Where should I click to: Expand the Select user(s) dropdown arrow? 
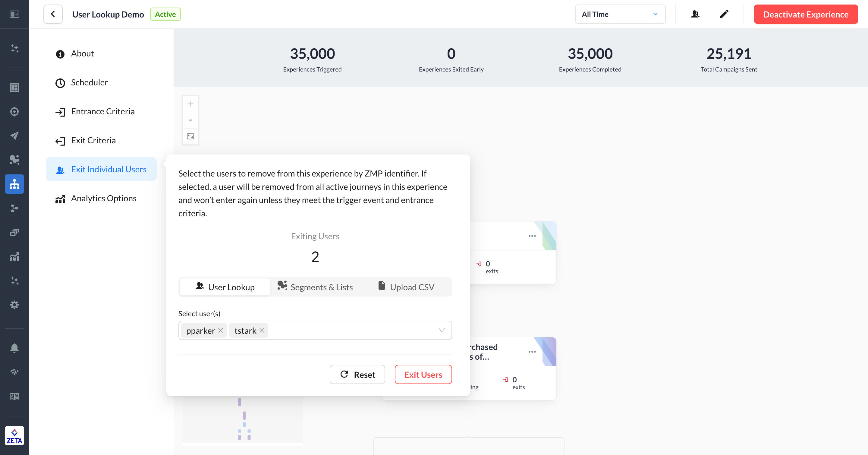click(x=442, y=330)
